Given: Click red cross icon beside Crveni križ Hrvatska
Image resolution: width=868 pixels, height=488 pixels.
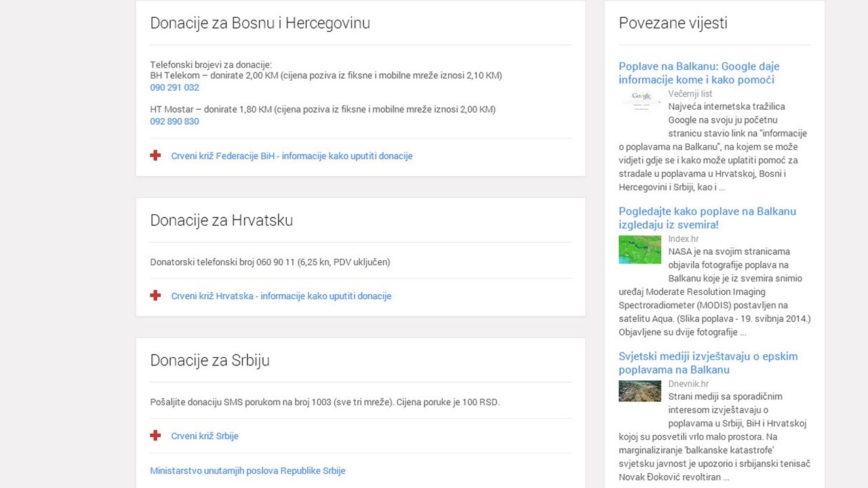Looking at the screenshot, I should pyautogui.click(x=155, y=296).
